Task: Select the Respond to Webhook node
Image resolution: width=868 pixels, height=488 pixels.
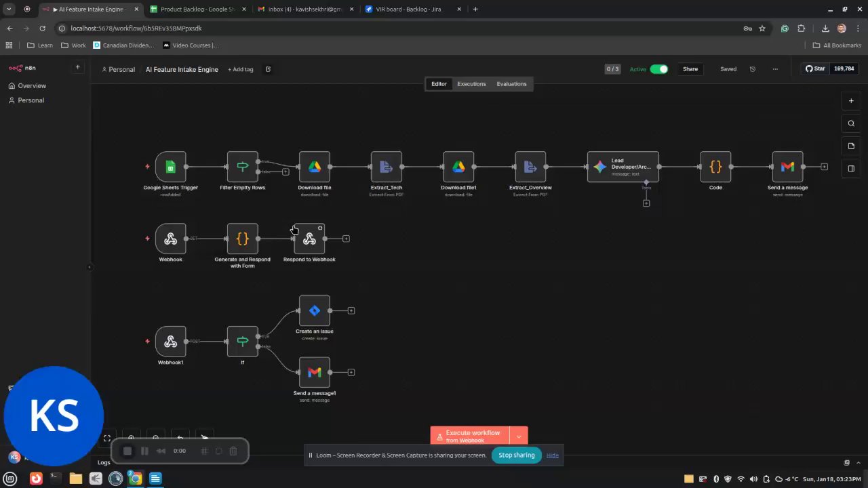Action: (x=309, y=239)
